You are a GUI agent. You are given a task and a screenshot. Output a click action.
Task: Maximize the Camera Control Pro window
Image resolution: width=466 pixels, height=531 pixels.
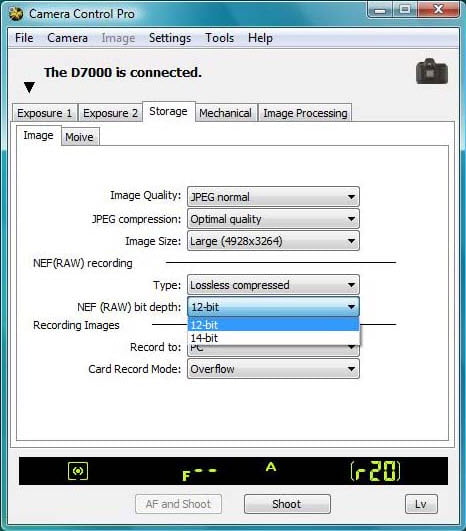(x=405, y=9)
